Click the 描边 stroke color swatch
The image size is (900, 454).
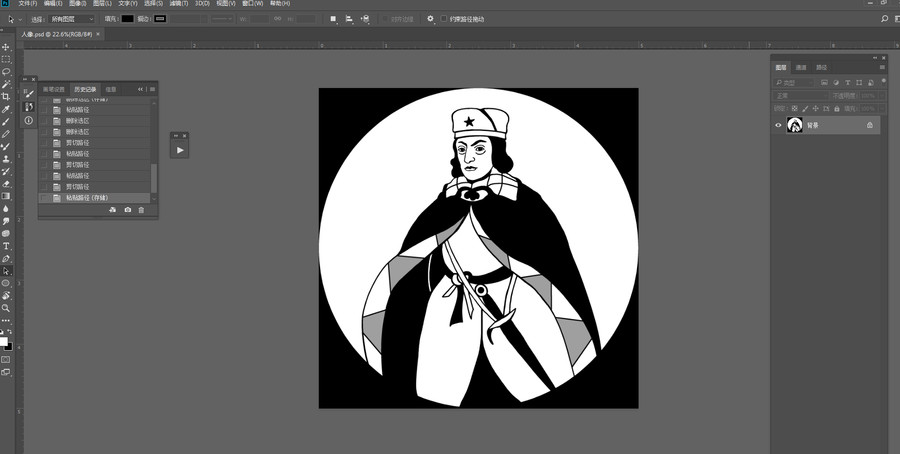[160, 19]
